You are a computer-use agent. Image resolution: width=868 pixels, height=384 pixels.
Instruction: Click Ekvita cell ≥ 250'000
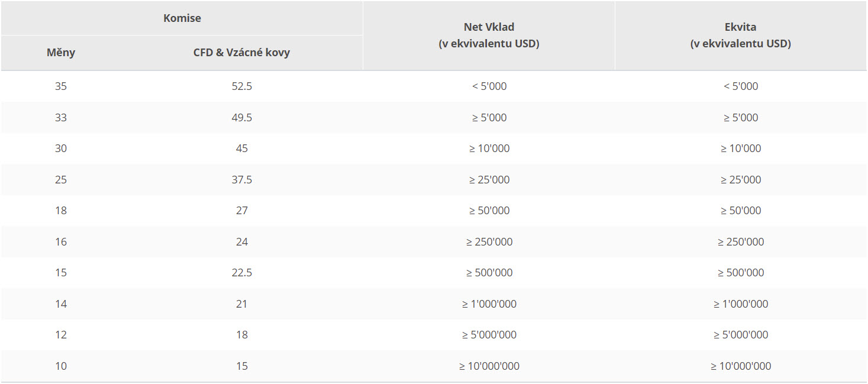740,242
